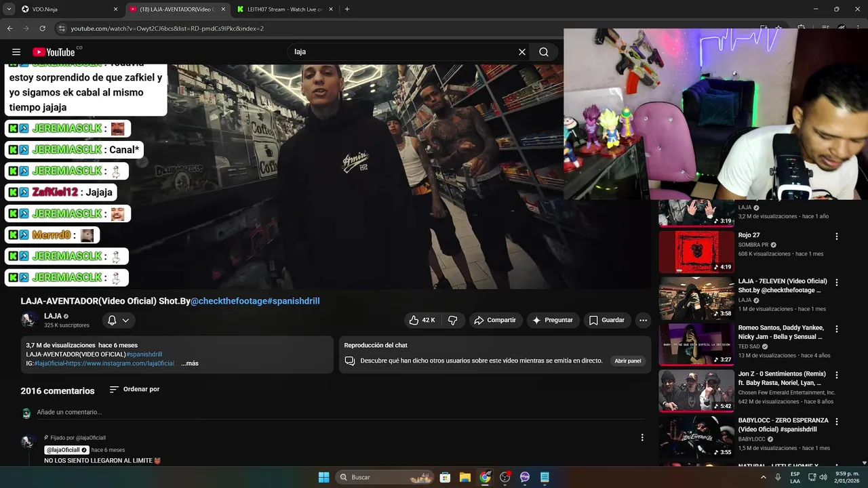Open taskbar clock showing 9:59 p. m.
The width and height of the screenshot is (868, 488).
coord(847,477)
